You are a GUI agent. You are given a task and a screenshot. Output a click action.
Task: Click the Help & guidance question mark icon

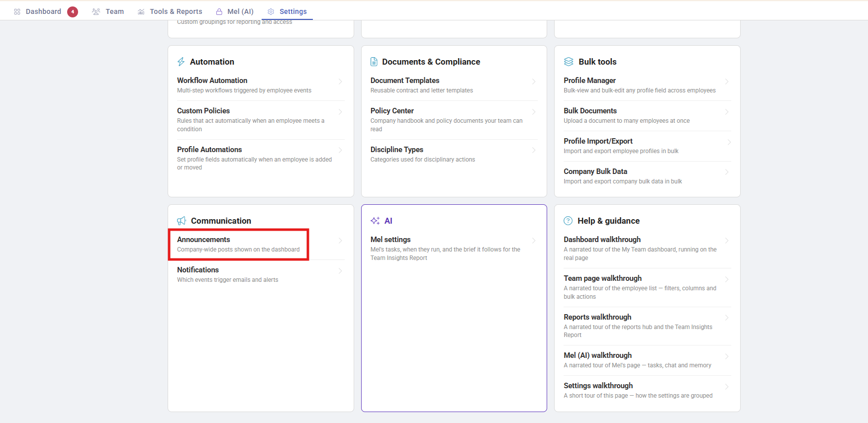click(x=568, y=221)
